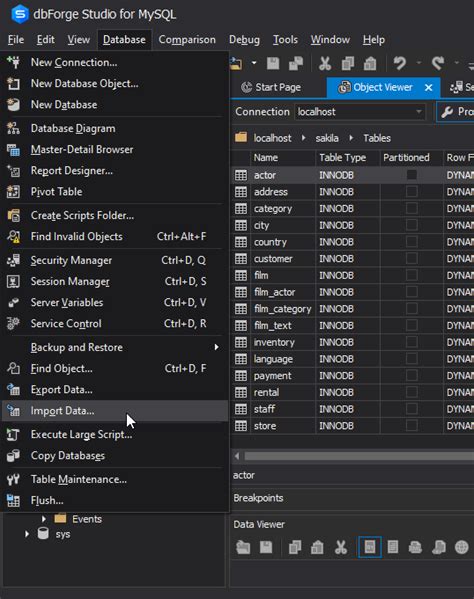The width and height of the screenshot is (474, 599).
Task: Click the Security Manager icon
Action: (13, 261)
